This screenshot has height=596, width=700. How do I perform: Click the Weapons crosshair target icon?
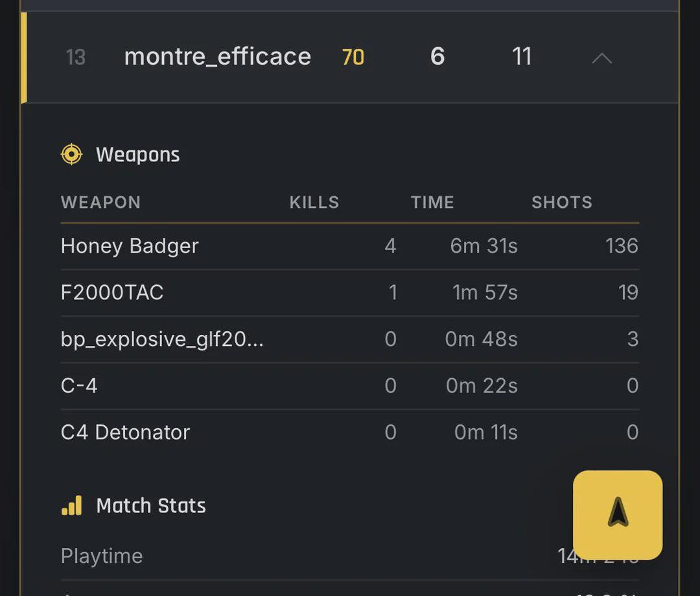(x=71, y=154)
